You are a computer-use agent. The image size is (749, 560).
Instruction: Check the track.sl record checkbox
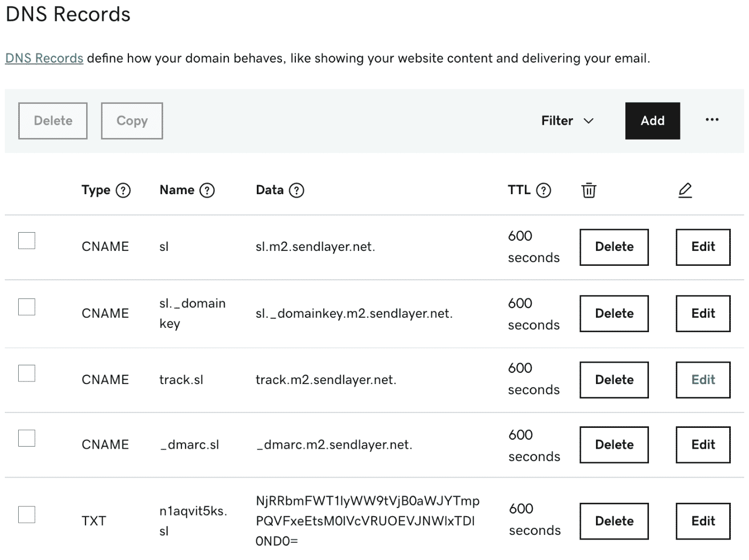pos(27,373)
